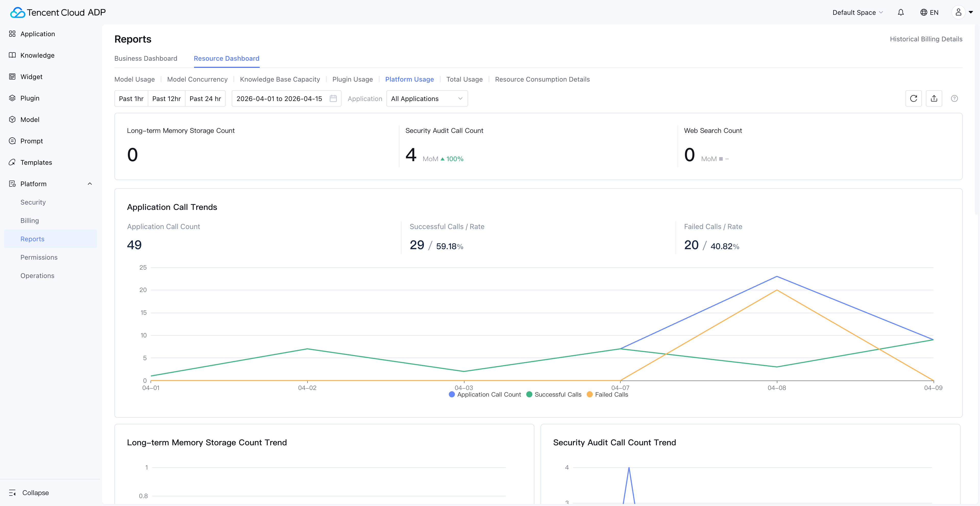Image resolution: width=980 pixels, height=506 pixels.
Task: Click the refresh icon button
Action: tap(913, 98)
